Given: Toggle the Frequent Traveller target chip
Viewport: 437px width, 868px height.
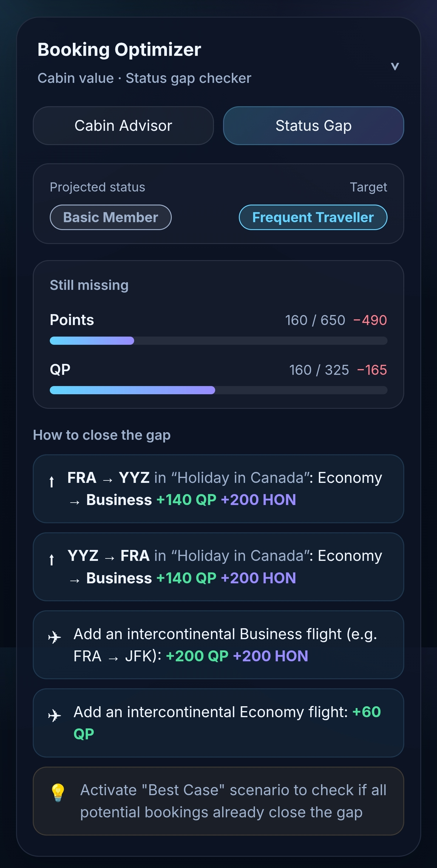Looking at the screenshot, I should pyautogui.click(x=313, y=217).
